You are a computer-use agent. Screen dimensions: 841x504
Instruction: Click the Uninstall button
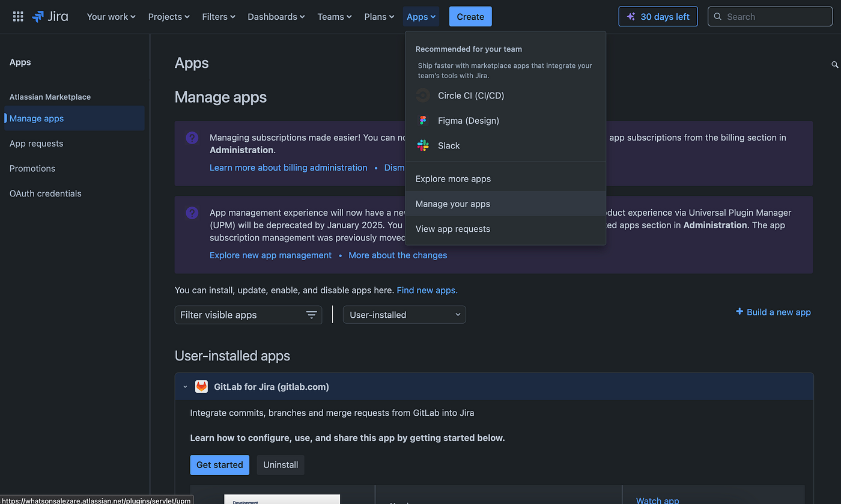click(x=281, y=465)
